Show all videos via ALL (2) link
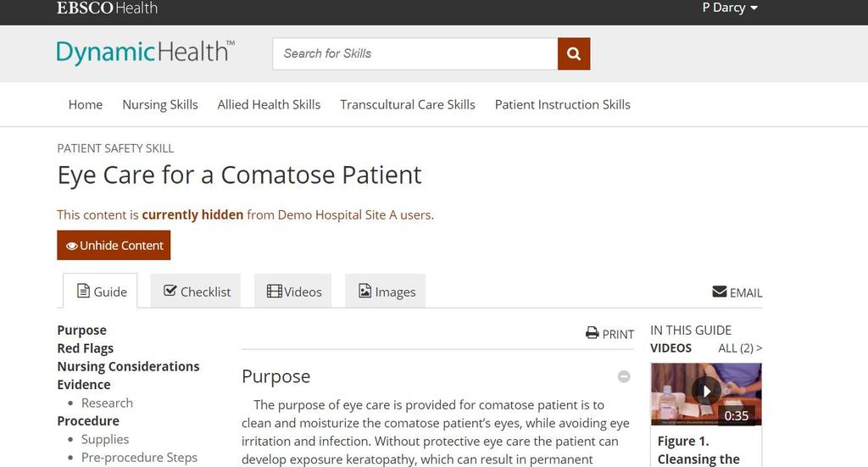This screenshot has height=467, width=868. click(x=739, y=348)
